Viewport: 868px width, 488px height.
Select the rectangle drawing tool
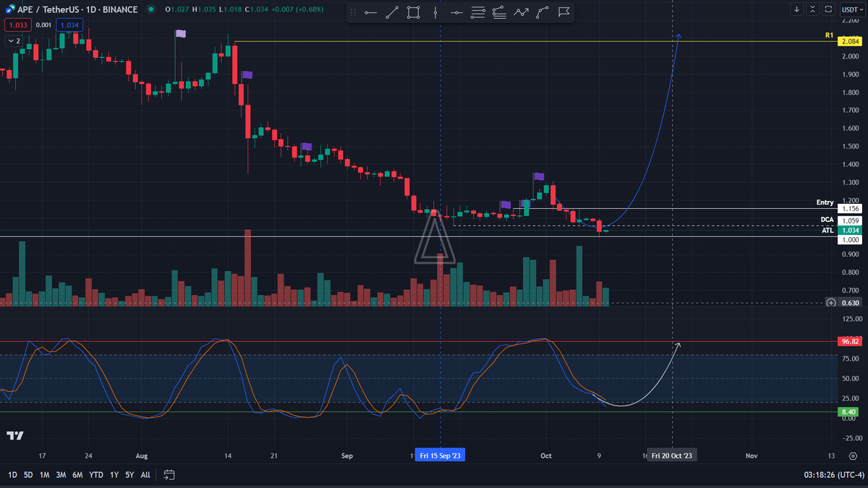pyautogui.click(x=413, y=12)
